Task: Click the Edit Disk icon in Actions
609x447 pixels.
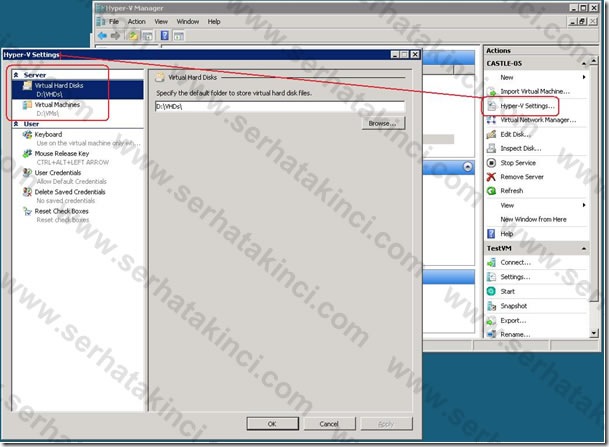Action: point(491,134)
